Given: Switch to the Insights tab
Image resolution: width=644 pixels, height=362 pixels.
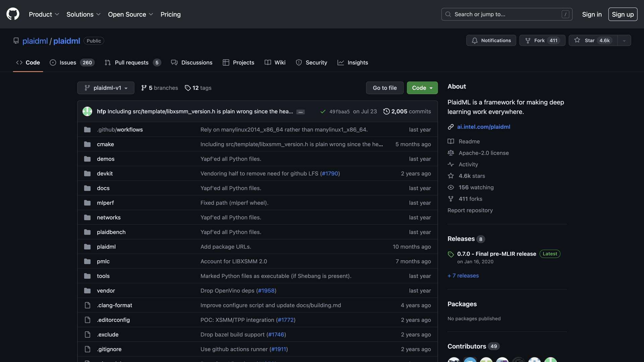Looking at the screenshot, I should coord(353,63).
